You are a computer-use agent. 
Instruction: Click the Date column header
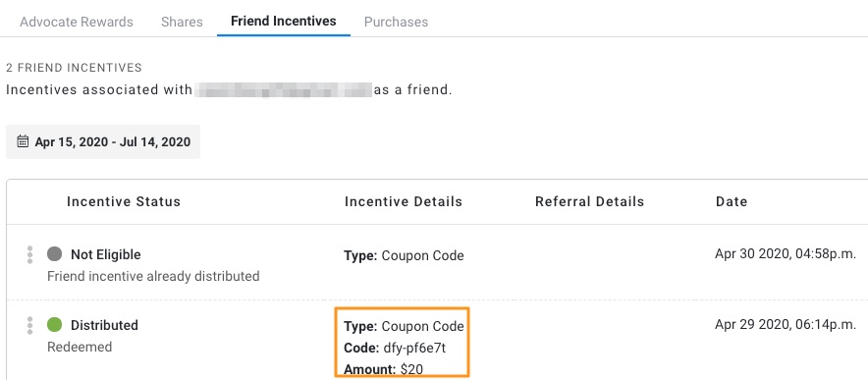pos(732,201)
